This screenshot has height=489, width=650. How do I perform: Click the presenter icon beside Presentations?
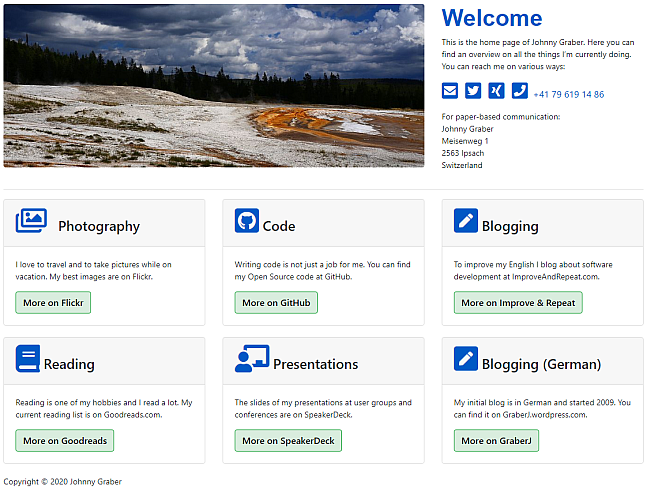[x=252, y=358]
